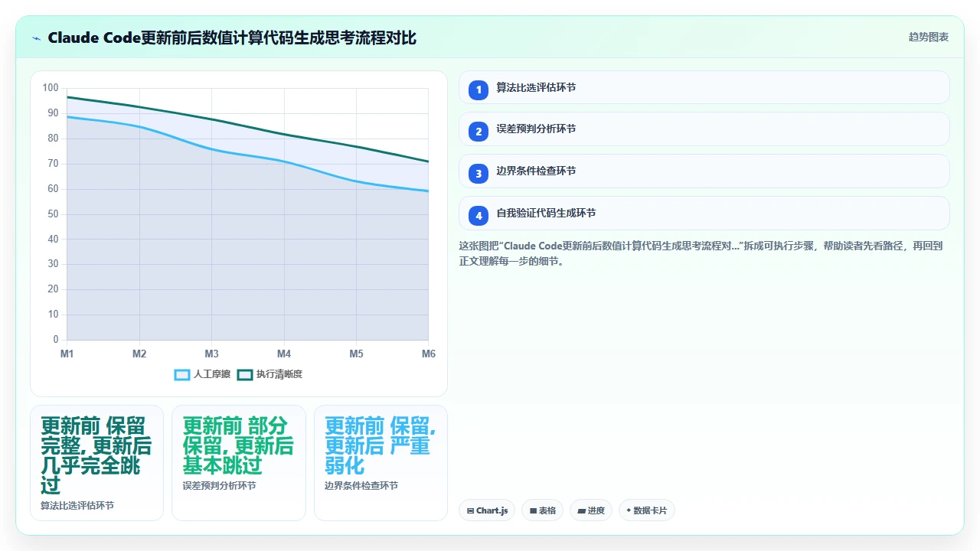Screen dimensions: 980x551
Task: Click the M2 x-axis label
Action: (139, 354)
